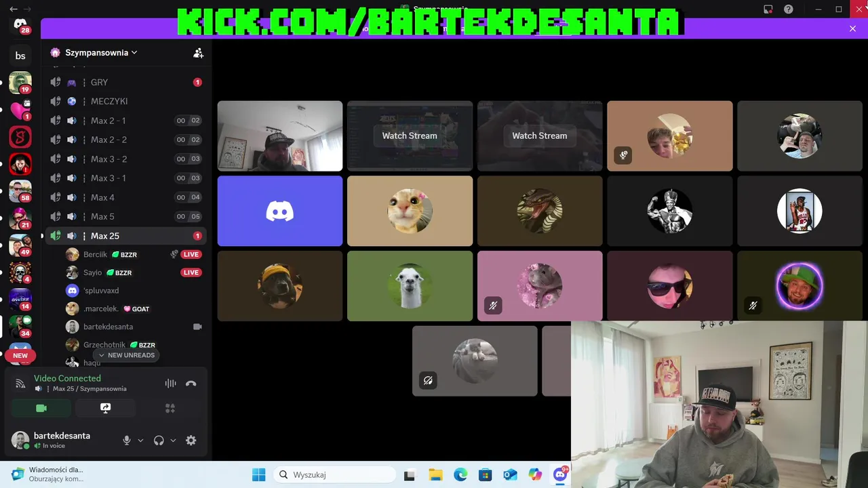Image resolution: width=868 pixels, height=488 pixels.
Task: Click the Wyszukaj taskbar search box
Action: (x=334, y=474)
